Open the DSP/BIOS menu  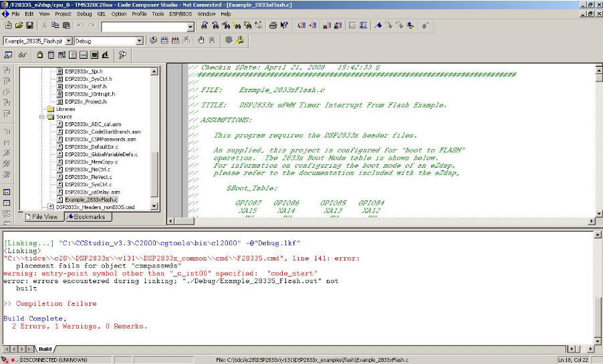[180, 14]
